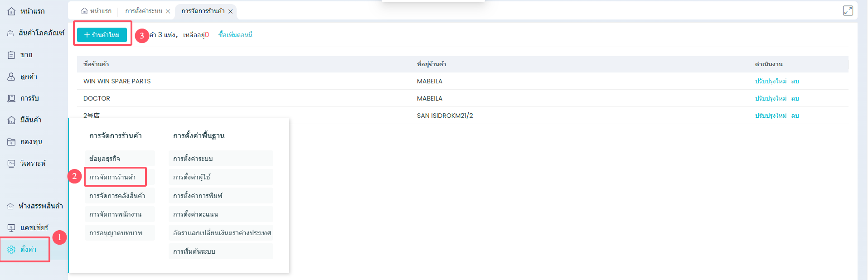Screen dimensions: 868x280
Task: Edit the WIN WIN SPARE PARTS store
Action: coord(771,81)
